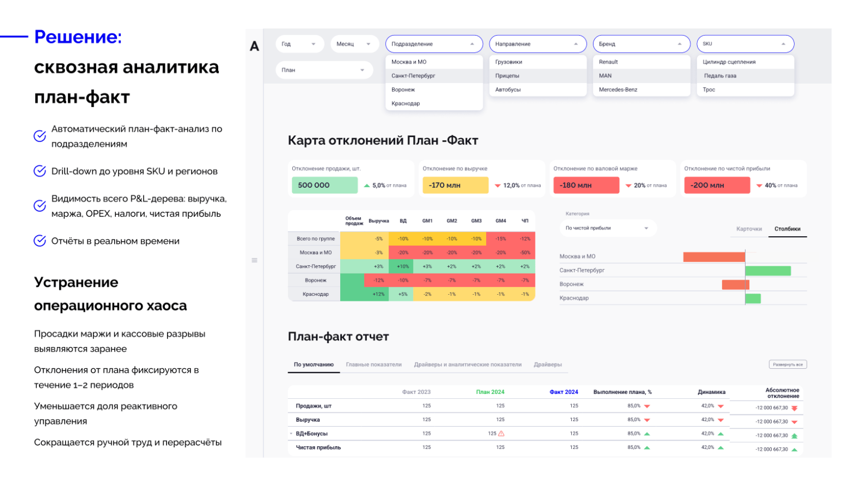The image size is (868, 488).
Task: Click ВД+Бонусы Выполнение плана up arrow
Action: pos(647,433)
